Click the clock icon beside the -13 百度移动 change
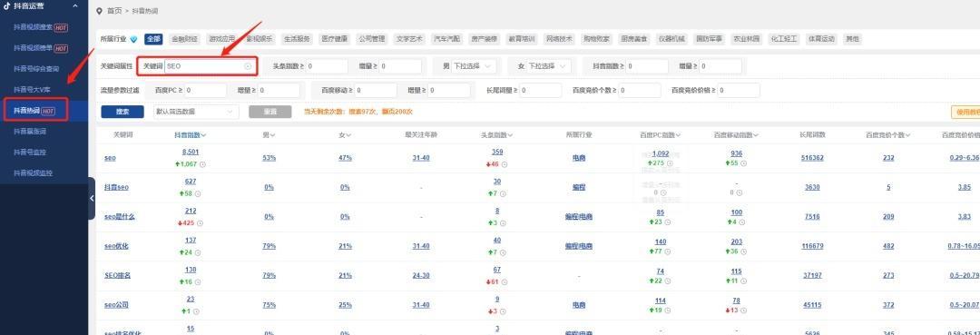Screen dimensions: 980x335 pos(745,310)
